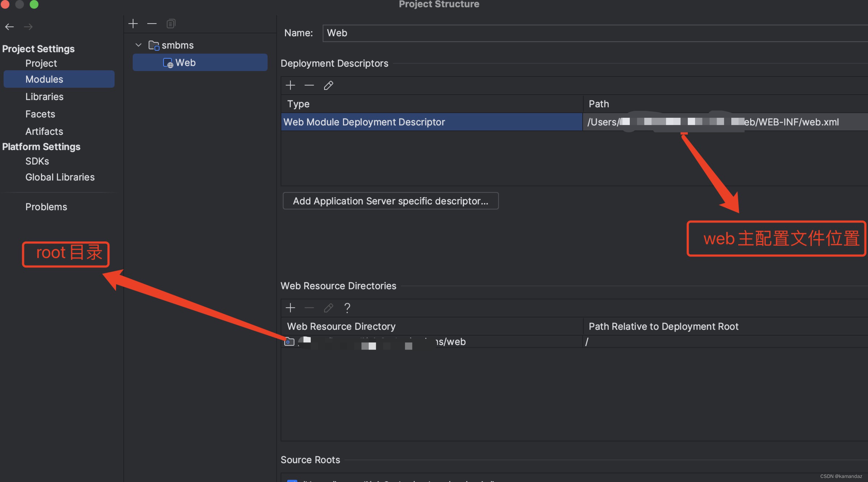Select the WEB-INF/web.xml path cell
The height and width of the screenshot is (482, 868).
click(726, 122)
